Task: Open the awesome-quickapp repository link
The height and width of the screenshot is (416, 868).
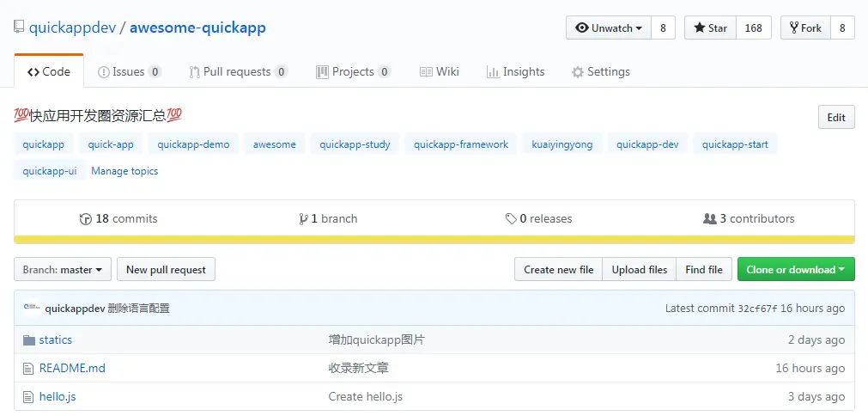Action: 197,28
